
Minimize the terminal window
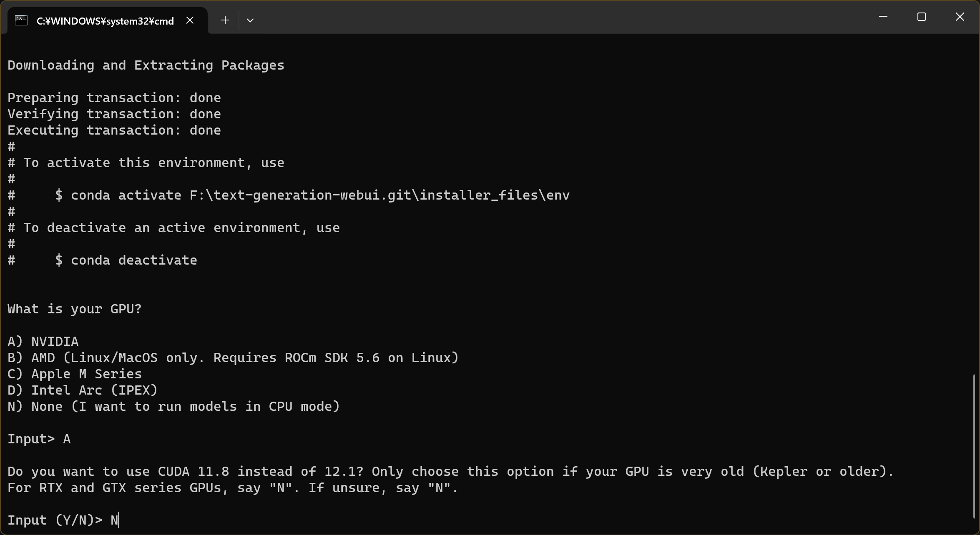click(883, 17)
